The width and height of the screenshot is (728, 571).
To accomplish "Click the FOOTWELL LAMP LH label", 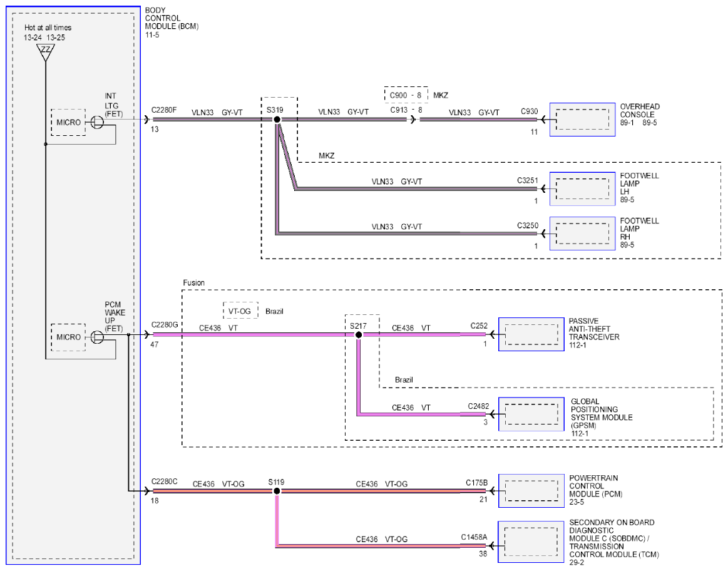I will click(639, 183).
